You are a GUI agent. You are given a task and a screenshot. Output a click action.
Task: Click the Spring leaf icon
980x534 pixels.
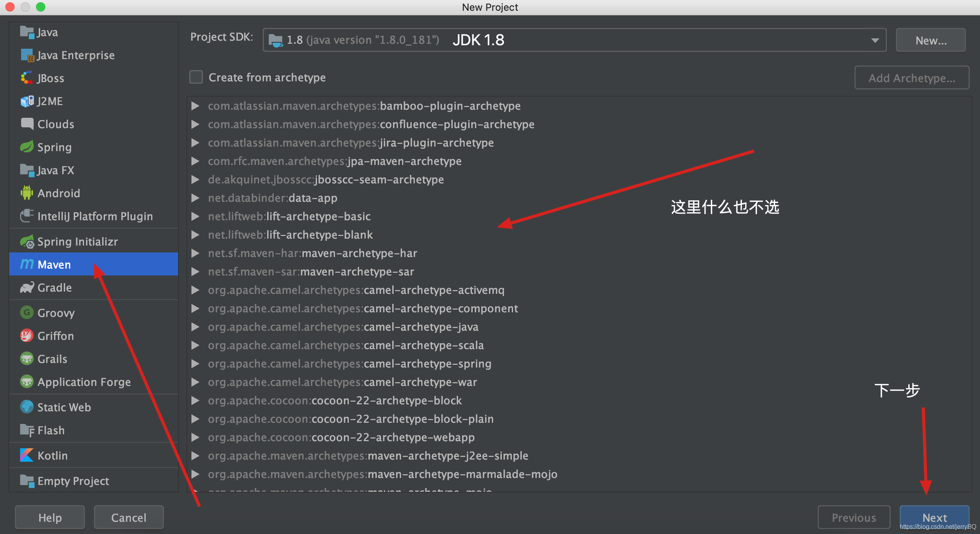[x=27, y=147]
